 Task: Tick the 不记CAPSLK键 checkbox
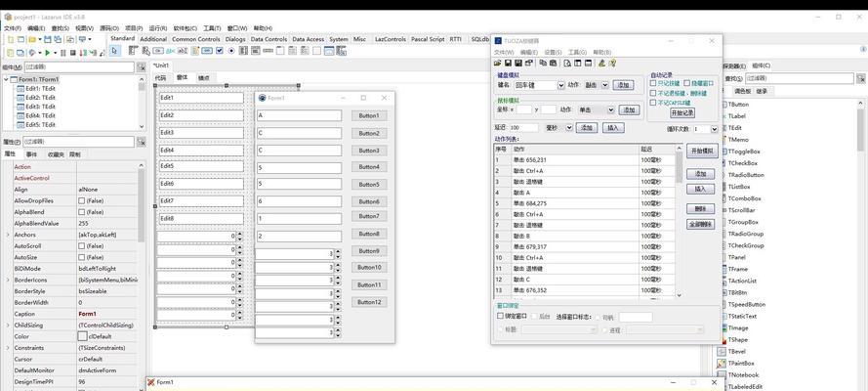click(653, 103)
